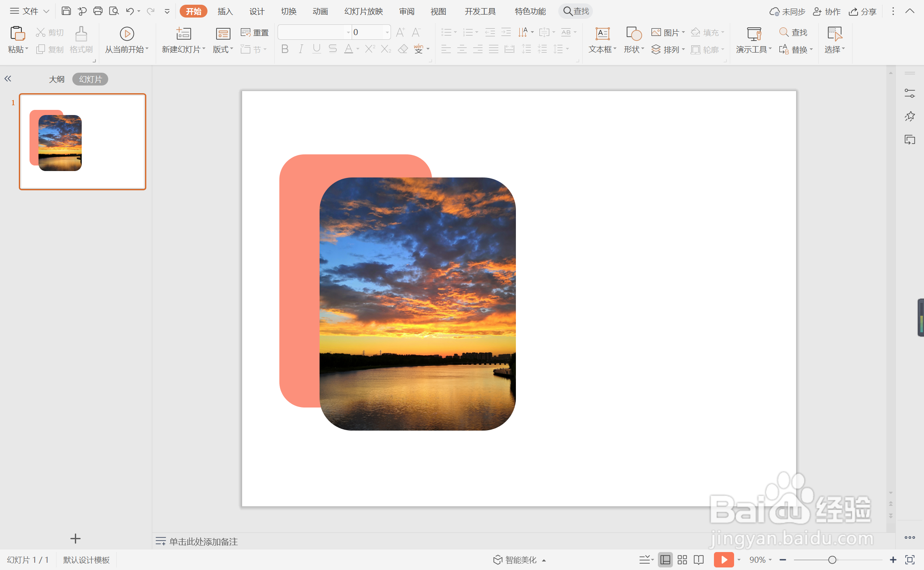Viewport: 924px width, 570px height.
Task: Click the Print icon in quick toolbar
Action: point(98,11)
